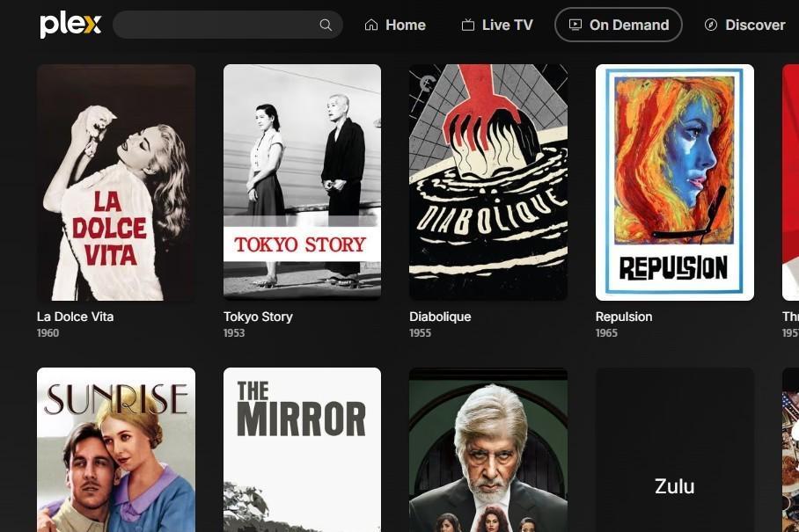Open the Repulsion poster

(x=675, y=182)
